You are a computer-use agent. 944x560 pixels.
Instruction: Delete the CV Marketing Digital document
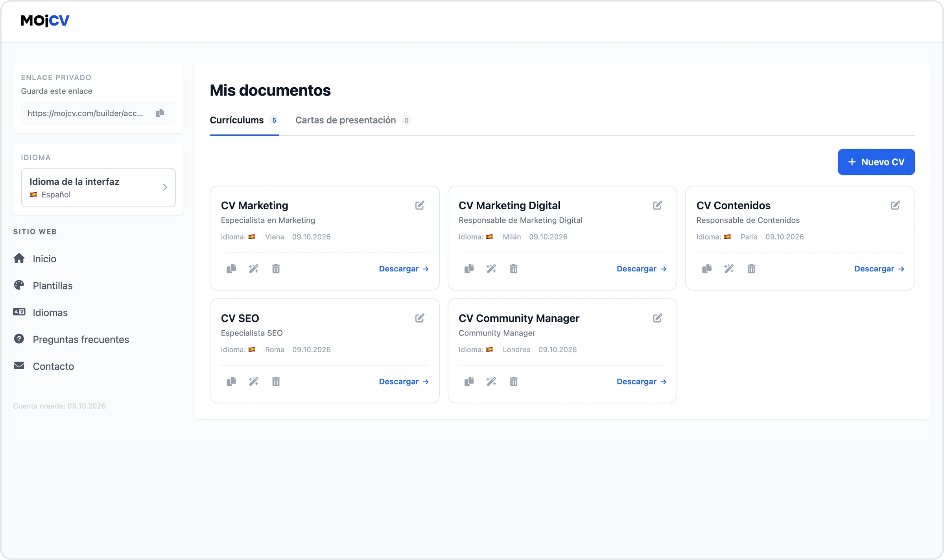(514, 269)
